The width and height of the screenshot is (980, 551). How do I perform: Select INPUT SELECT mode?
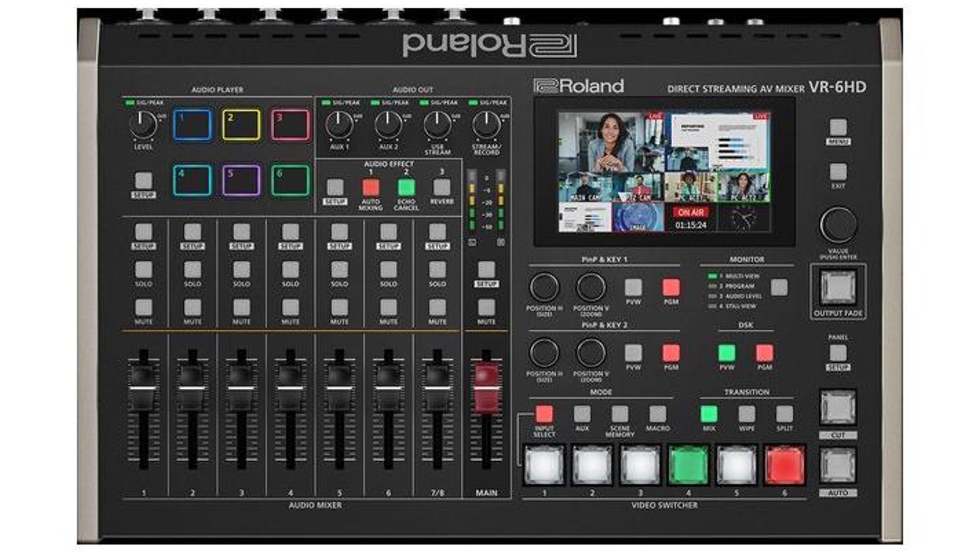point(545,414)
